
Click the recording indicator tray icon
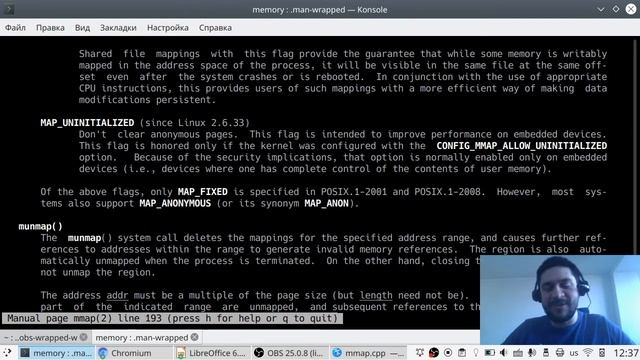448,353
